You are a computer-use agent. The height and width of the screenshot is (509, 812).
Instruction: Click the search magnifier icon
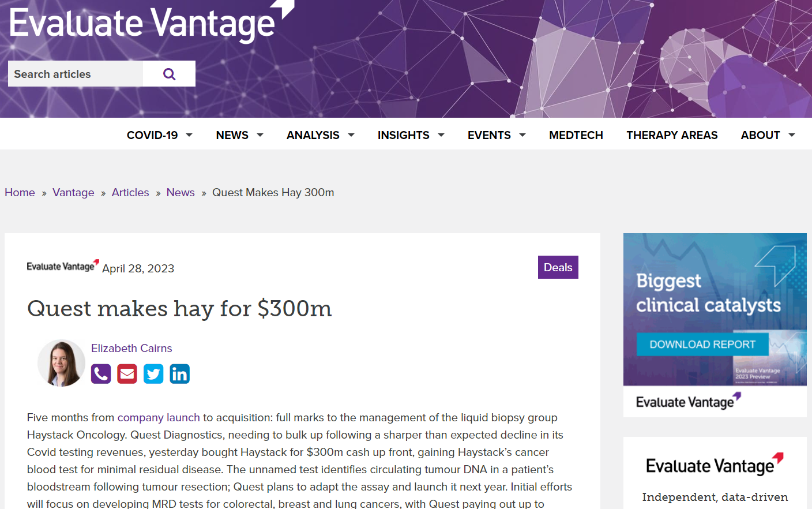tap(169, 74)
